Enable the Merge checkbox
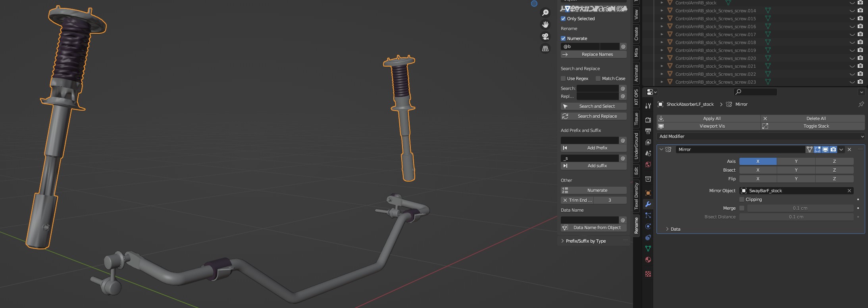 (x=742, y=208)
